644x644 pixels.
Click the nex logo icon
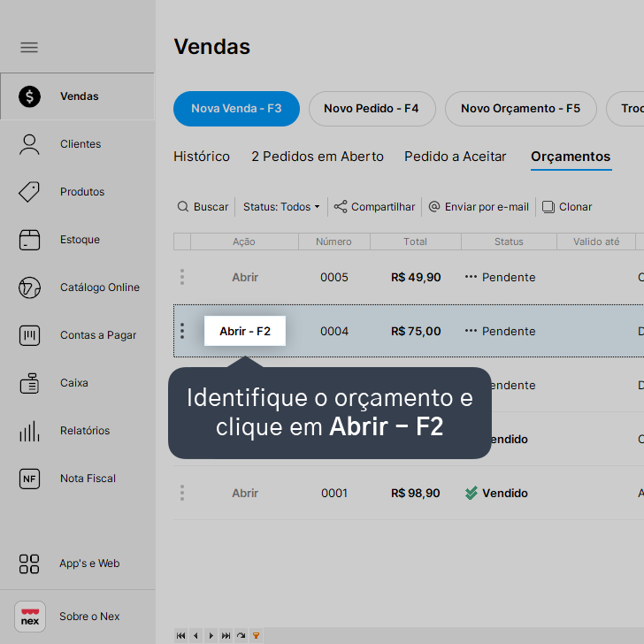pos(30,617)
